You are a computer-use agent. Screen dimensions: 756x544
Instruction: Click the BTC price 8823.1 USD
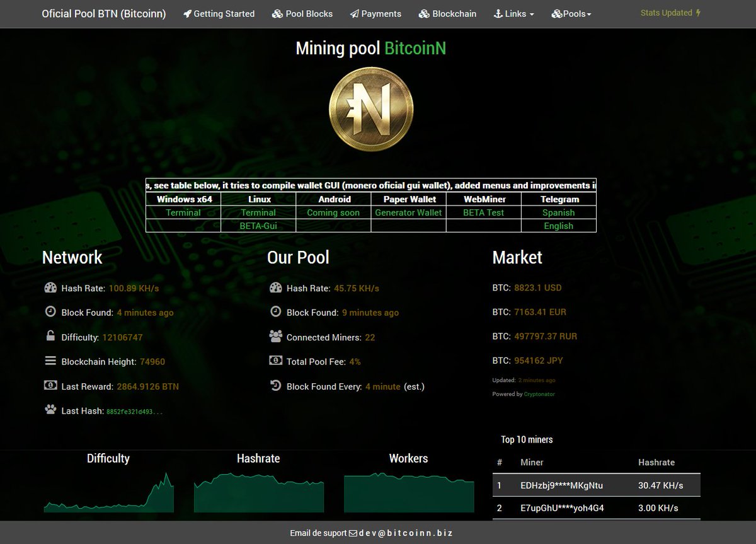(x=537, y=287)
